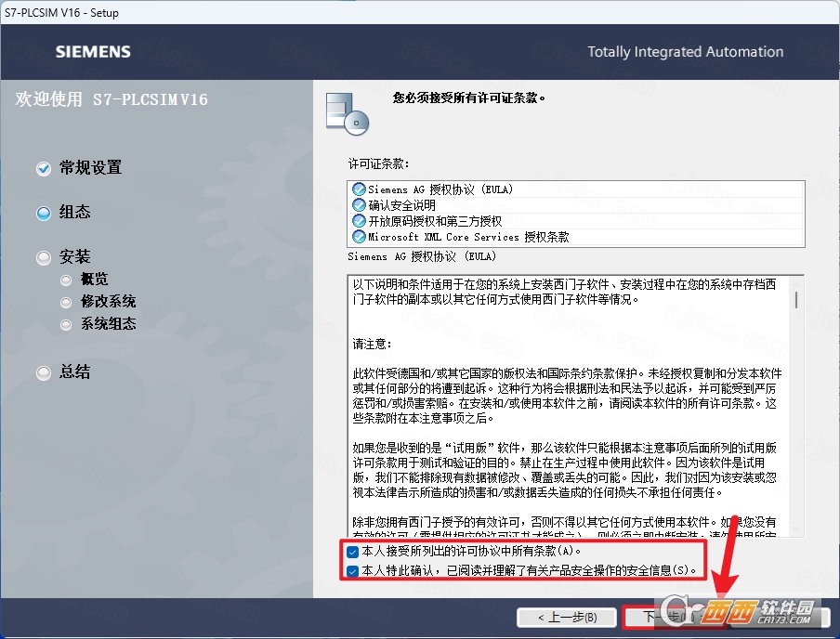Click check icon beside 确认安全说明 entry

359,205
